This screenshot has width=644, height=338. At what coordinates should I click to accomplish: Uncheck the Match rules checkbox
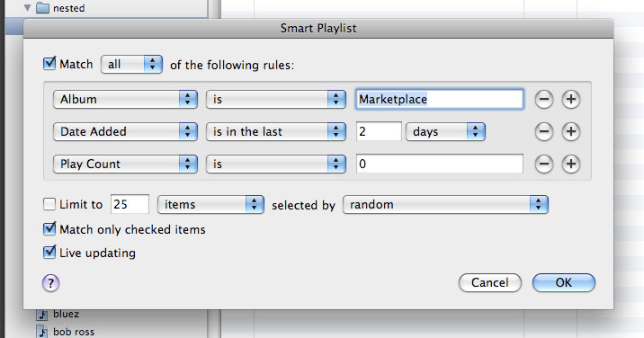coord(49,64)
